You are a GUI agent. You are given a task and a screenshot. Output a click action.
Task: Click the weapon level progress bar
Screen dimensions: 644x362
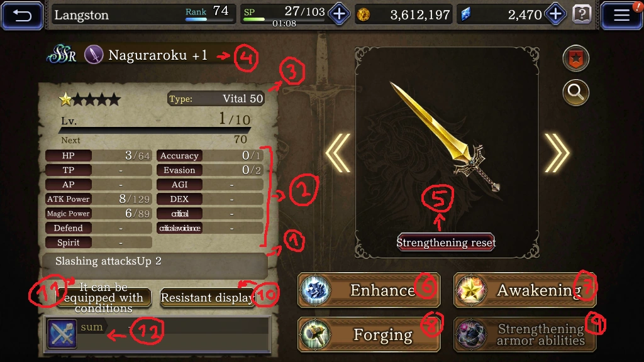(x=155, y=131)
